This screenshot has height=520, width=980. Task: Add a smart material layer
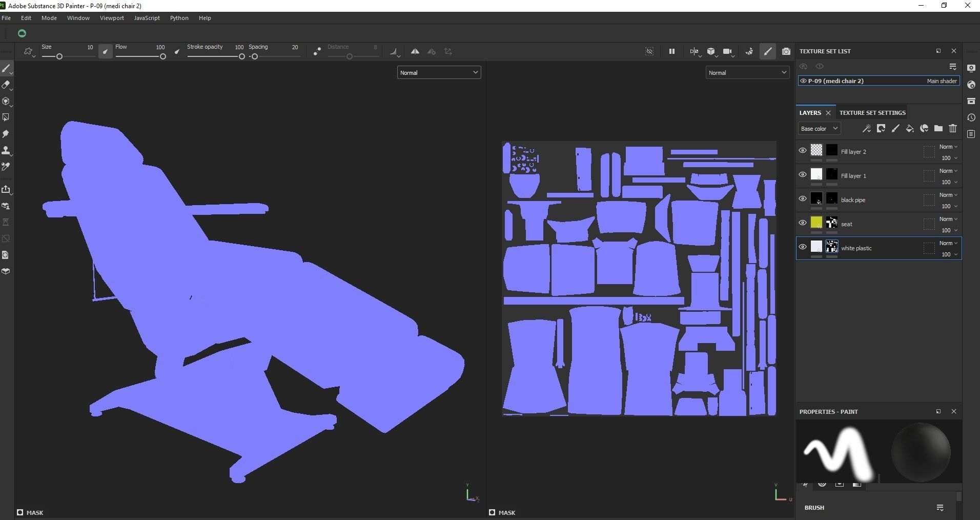click(x=924, y=129)
